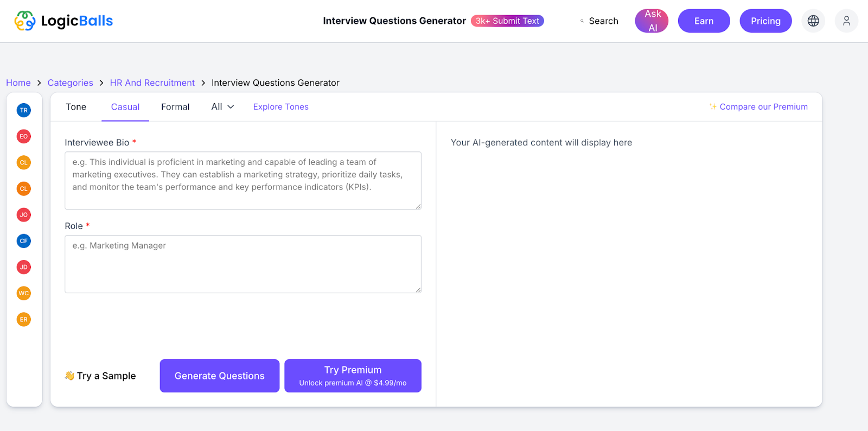Click the sparkle icon beside Compare our Premium

pyautogui.click(x=713, y=106)
